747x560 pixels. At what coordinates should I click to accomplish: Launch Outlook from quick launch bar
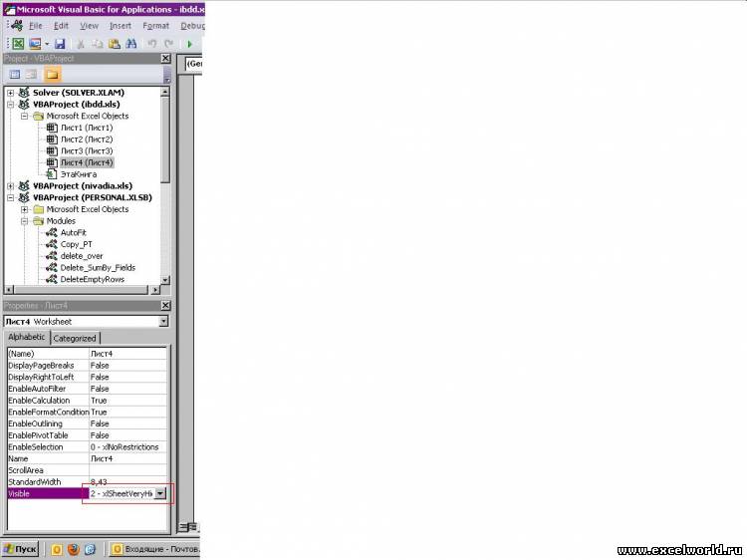57,549
